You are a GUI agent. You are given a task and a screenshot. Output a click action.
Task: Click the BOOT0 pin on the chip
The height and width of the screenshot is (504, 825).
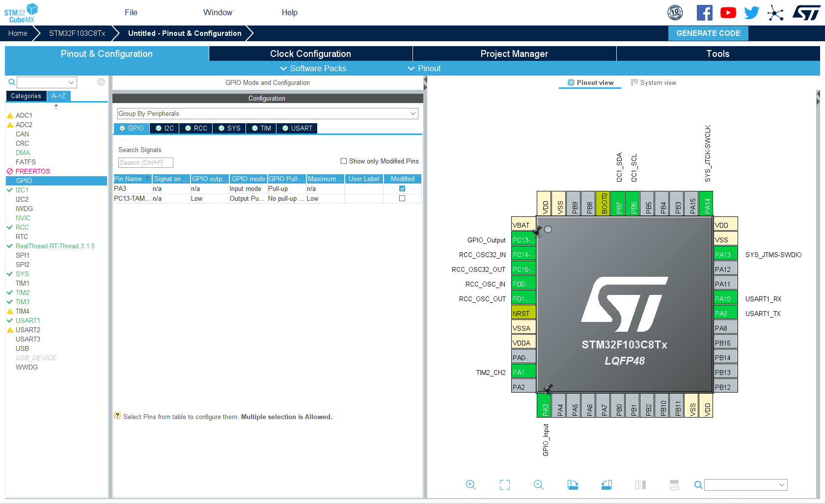603,203
